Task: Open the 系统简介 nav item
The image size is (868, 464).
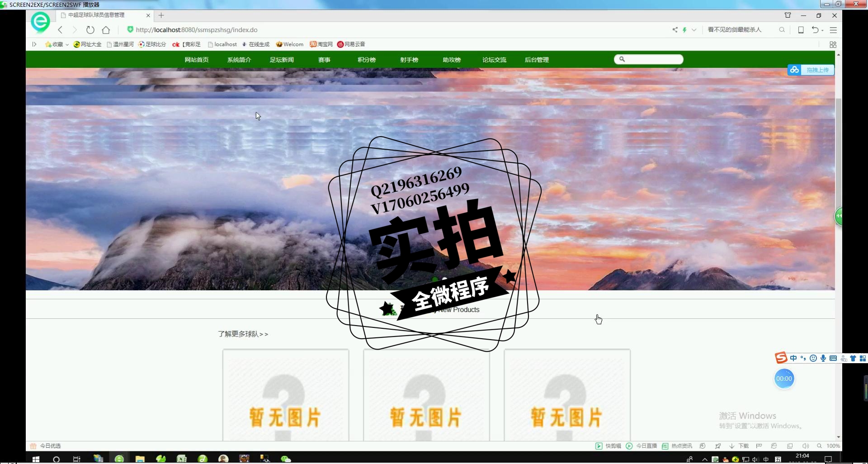Action: click(239, 60)
